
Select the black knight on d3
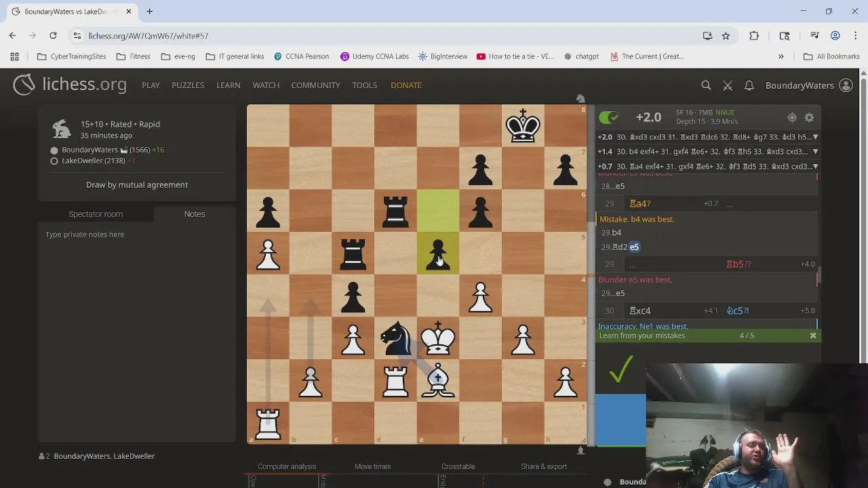tap(395, 338)
